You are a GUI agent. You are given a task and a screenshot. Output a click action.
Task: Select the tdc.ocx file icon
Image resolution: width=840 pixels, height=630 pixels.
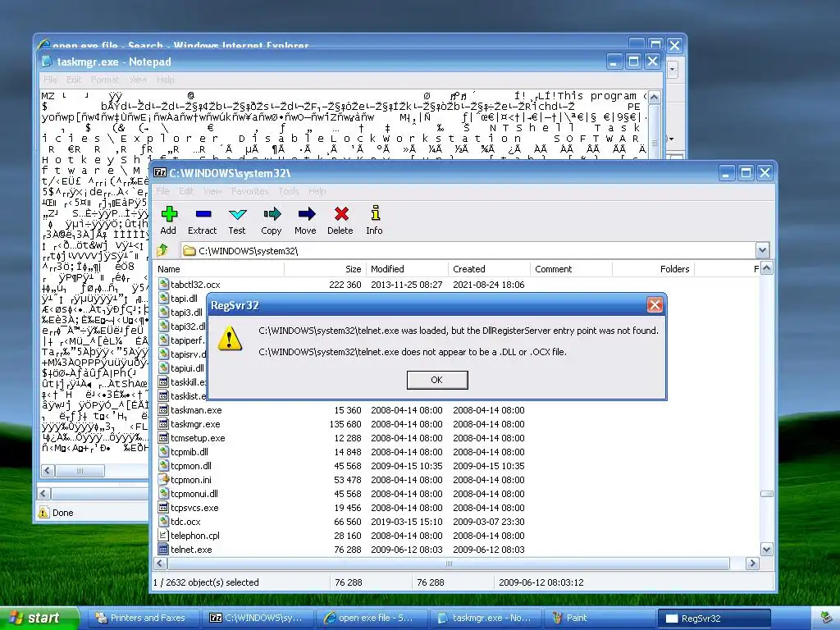[x=163, y=521]
